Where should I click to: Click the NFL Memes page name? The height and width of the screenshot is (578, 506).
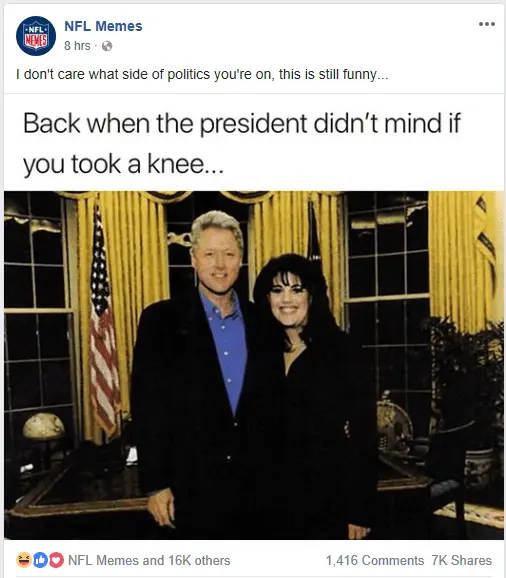[103, 26]
